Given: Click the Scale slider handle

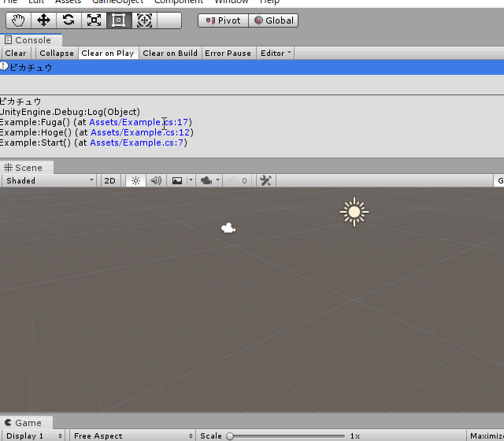Looking at the screenshot, I should (x=230, y=436).
